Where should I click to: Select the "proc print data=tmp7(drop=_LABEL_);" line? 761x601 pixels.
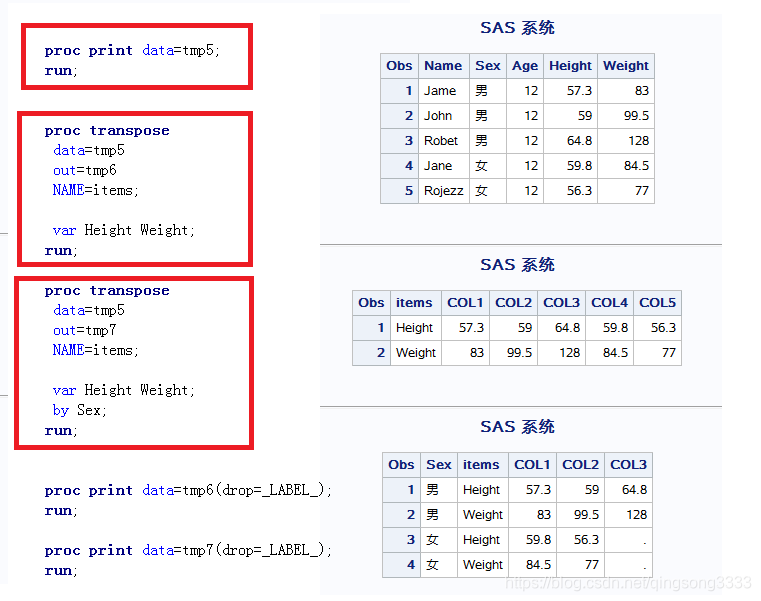(188, 550)
